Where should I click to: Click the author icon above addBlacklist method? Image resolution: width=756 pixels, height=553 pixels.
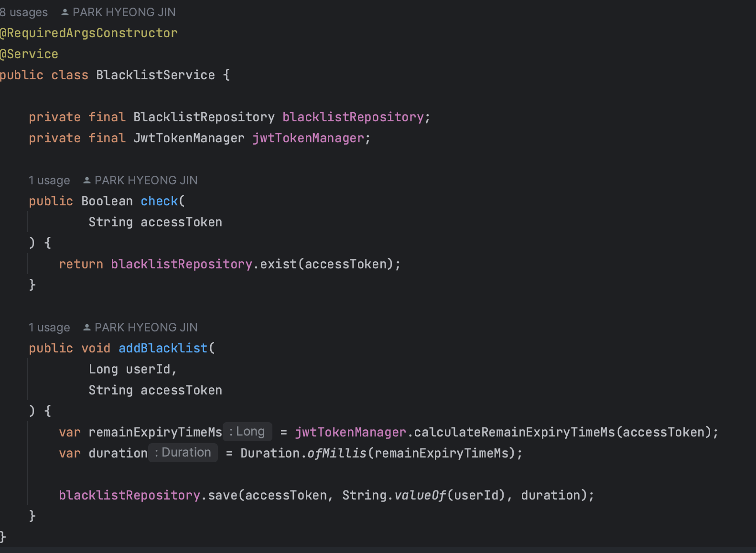pos(87,328)
